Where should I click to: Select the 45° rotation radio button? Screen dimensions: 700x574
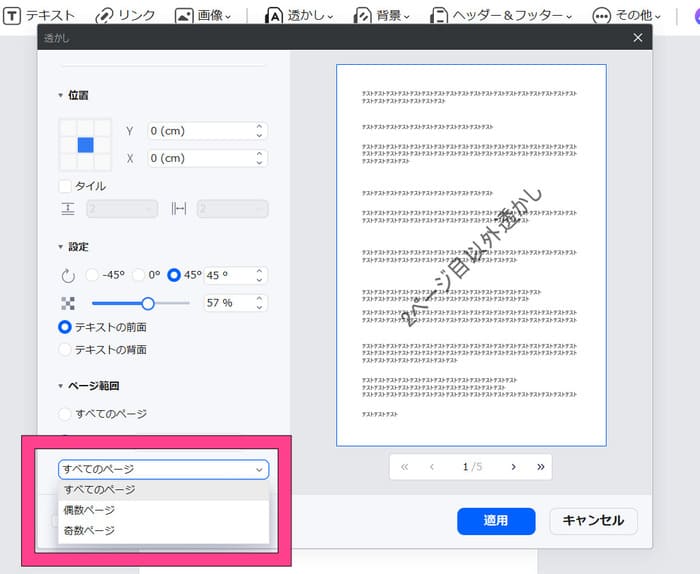tap(174, 275)
